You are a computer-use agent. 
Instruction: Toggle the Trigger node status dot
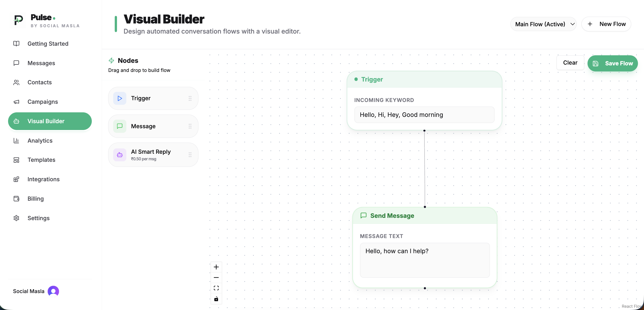click(356, 79)
